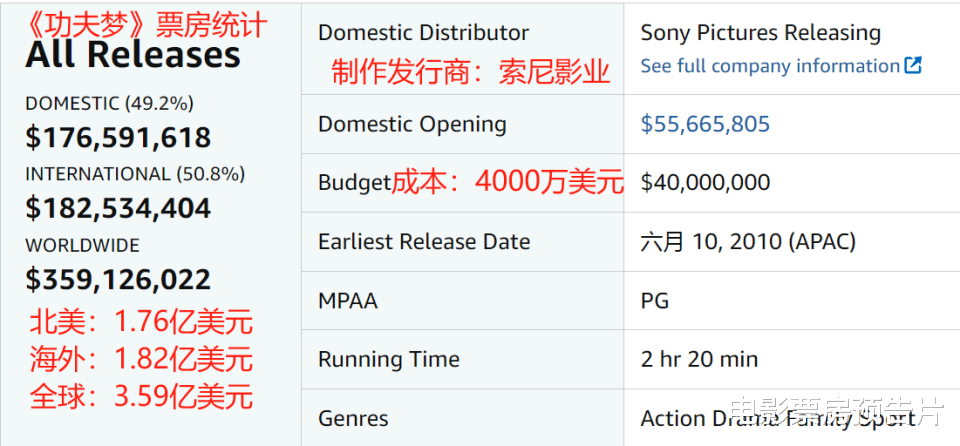Open the See full company information link
Viewport: 960px width, 446px height.
coord(770,66)
